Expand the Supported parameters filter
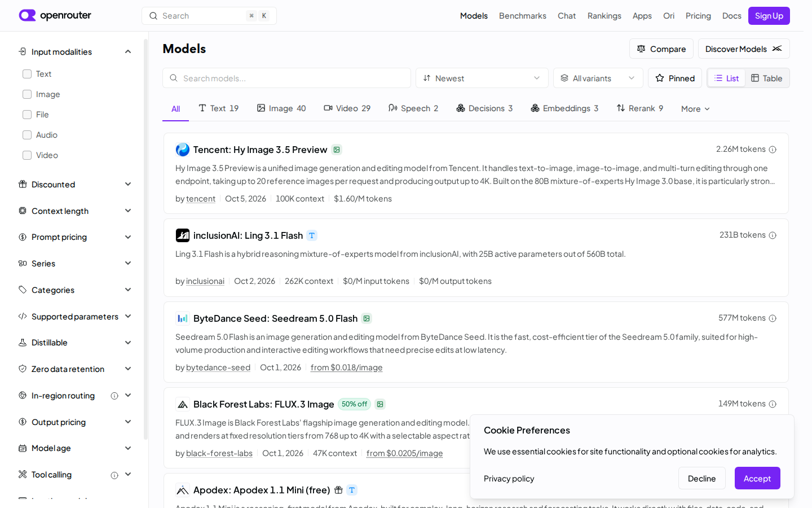The image size is (812, 508). 128,316
